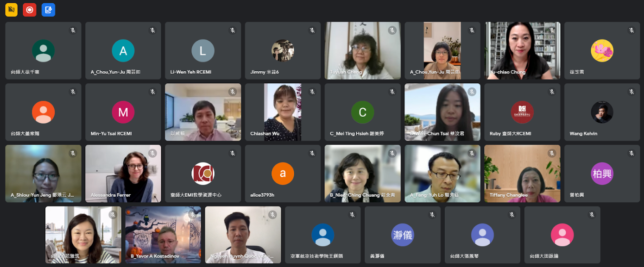644x267 pixels.
Task: Select Chiashan Wu's video tile
Action: [x=283, y=112]
